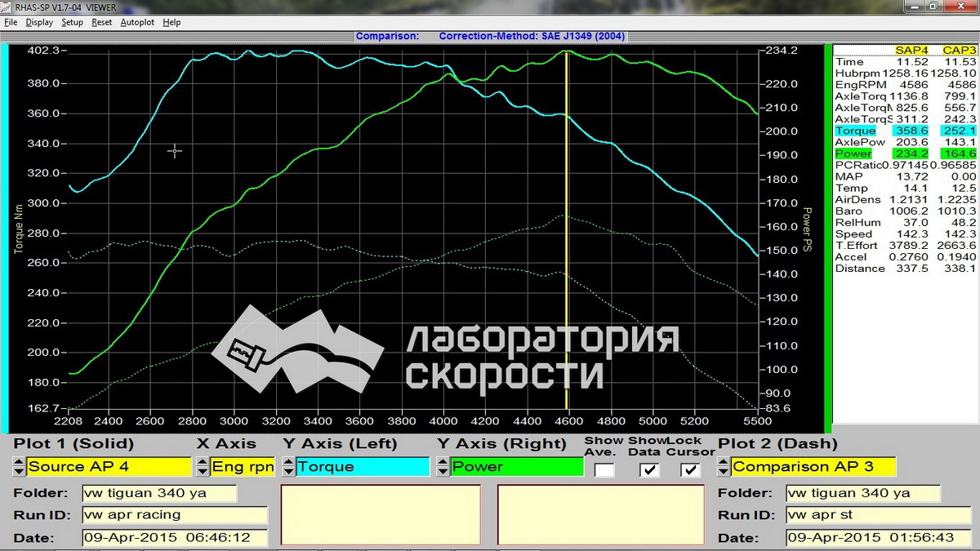
Task: Open the Help menu
Action: pos(171,22)
